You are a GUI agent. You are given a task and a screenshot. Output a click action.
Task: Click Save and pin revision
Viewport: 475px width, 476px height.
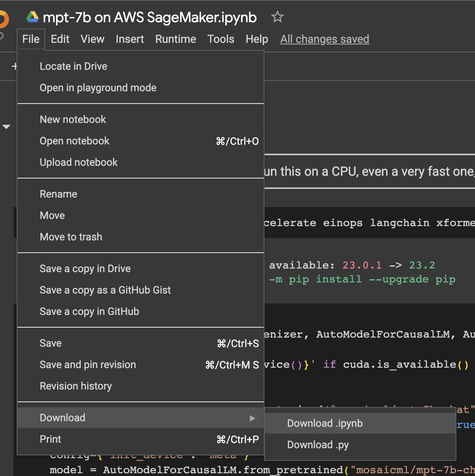tap(88, 365)
